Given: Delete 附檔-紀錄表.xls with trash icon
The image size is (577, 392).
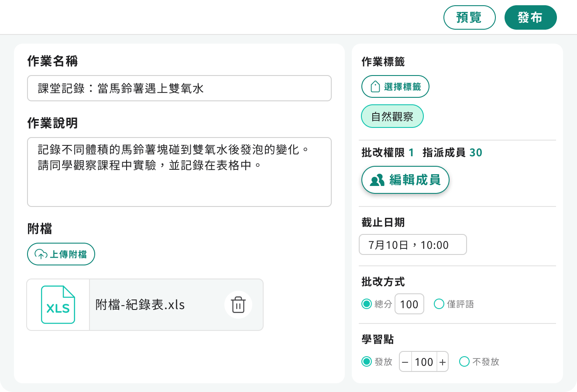Looking at the screenshot, I should pos(238,305).
